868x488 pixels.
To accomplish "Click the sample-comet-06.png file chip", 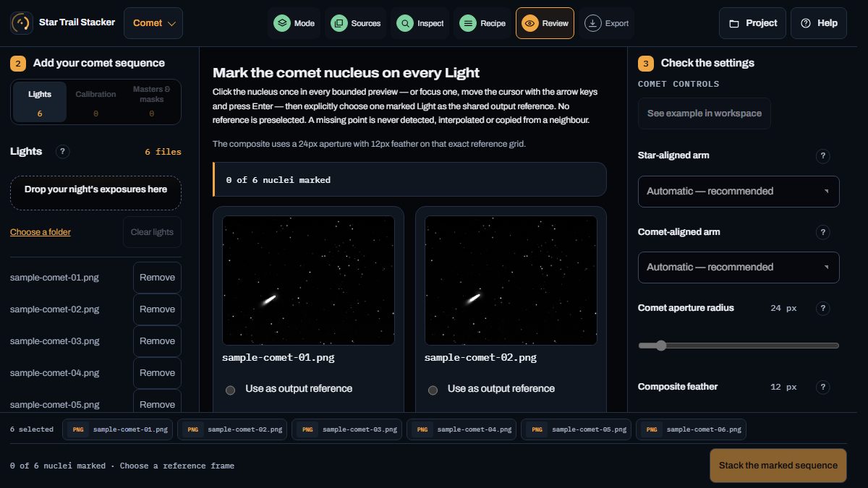I will (691, 429).
